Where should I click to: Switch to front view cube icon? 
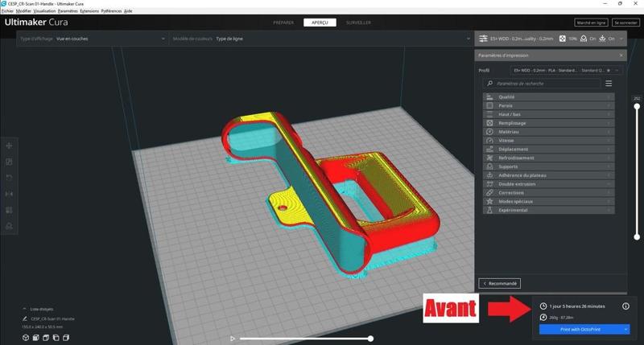[x=35, y=338]
